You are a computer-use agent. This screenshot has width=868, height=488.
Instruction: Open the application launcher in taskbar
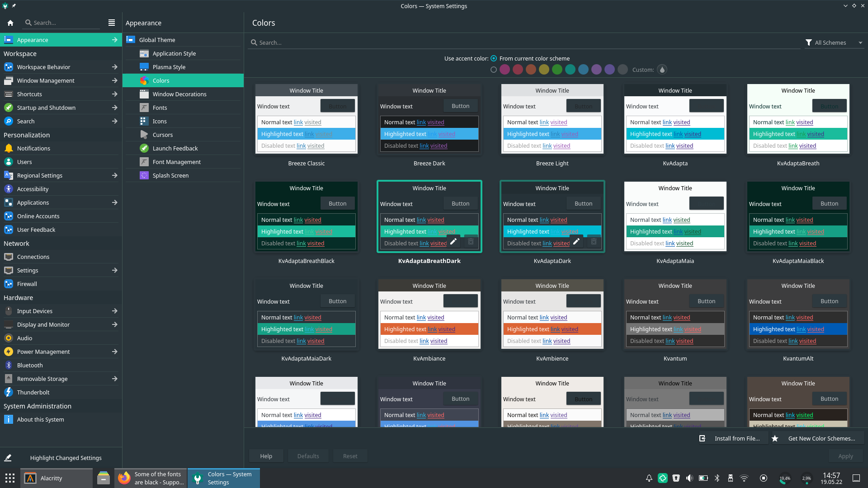click(10, 478)
